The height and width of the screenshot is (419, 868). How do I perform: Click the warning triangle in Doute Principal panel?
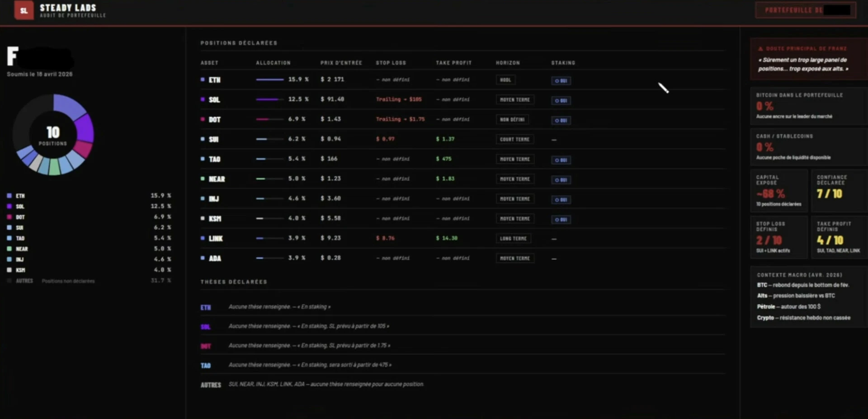coord(760,48)
